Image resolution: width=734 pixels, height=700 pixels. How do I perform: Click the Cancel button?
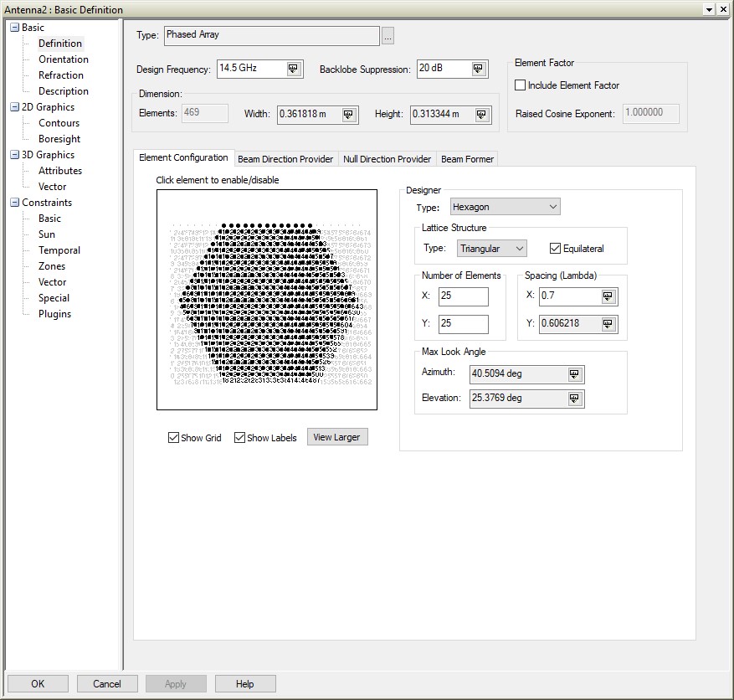point(107,683)
